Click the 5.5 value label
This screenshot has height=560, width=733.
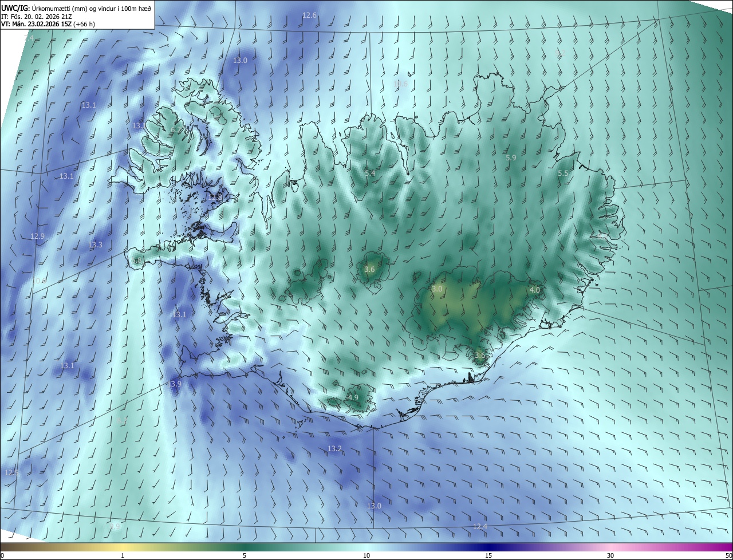563,173
